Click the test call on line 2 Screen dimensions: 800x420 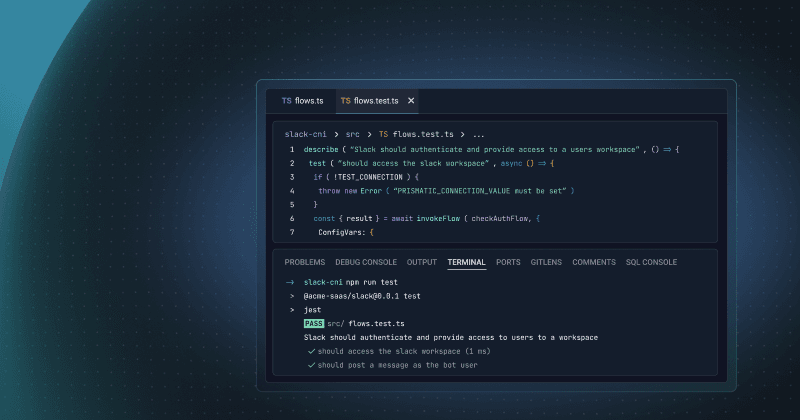tap(317, 163)
